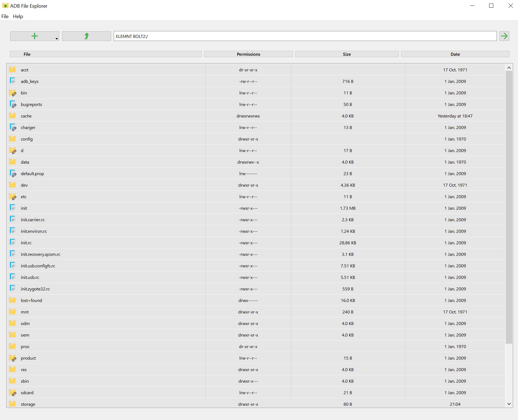518x420 pixels.
Task: Click drwxrwxrwx permissions of cache
Action: click(x=248, y=116)
